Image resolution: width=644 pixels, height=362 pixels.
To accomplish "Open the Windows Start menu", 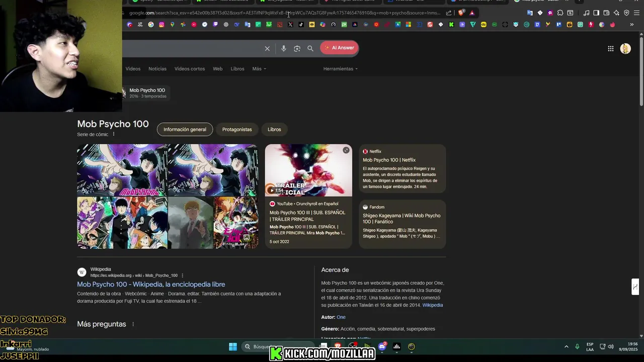I will tap(233, 346).
